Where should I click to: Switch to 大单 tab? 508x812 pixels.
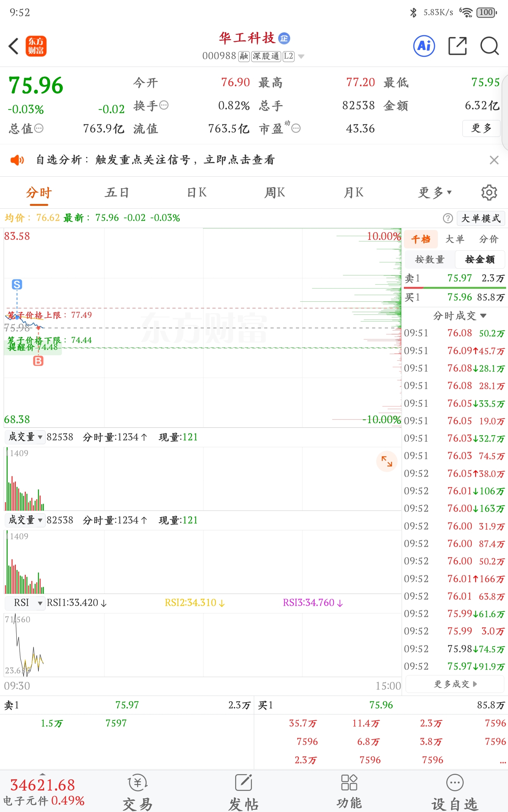click(455, 239)
